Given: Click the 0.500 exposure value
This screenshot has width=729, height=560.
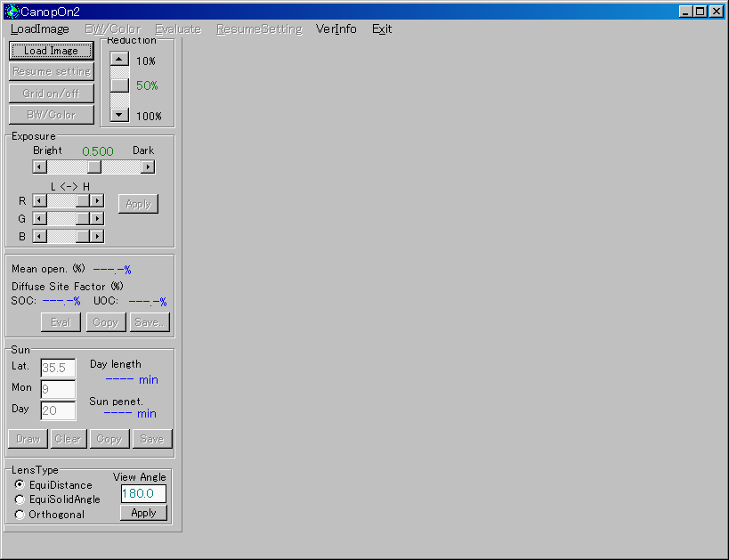Looking at the screenshot, I should (98, 151).
